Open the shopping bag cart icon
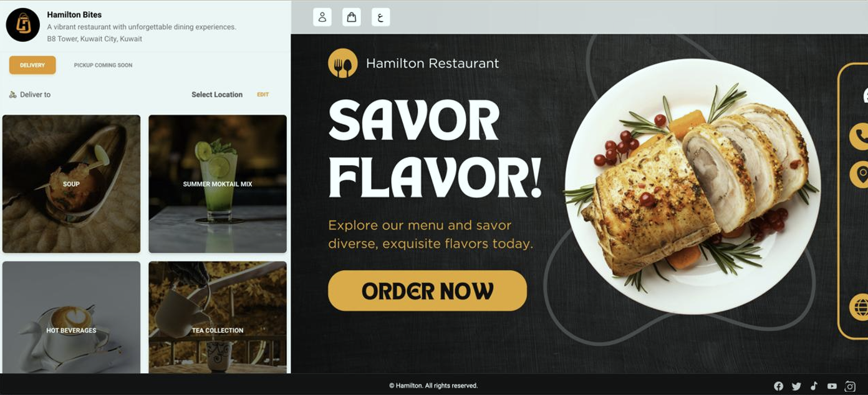This screenshot has height=395, width=868. pyautogui.click(x=352, y=17)
